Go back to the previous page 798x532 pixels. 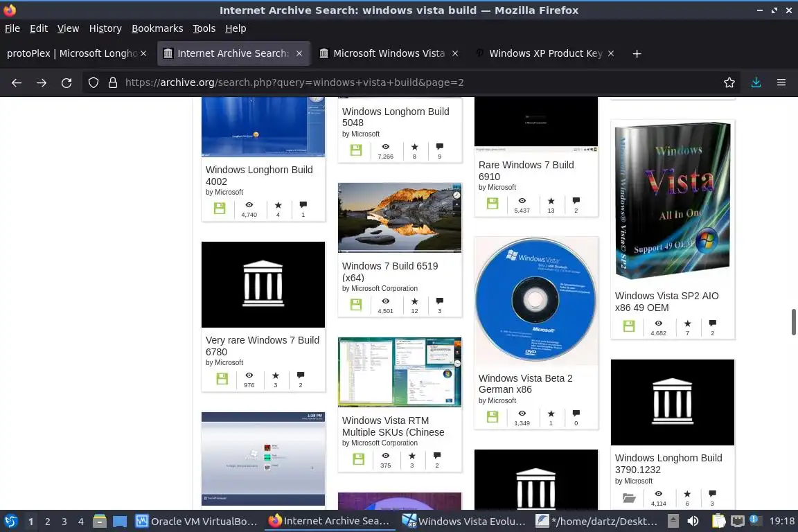tap(17, 82)
